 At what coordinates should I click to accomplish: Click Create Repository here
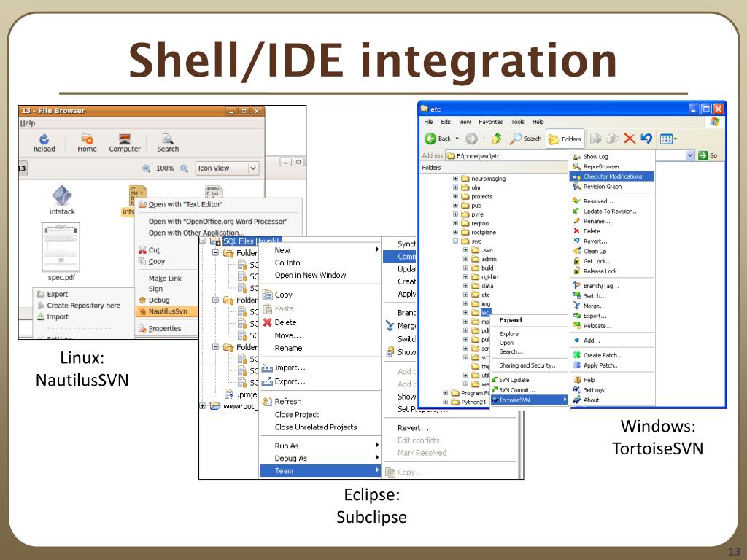83,306
